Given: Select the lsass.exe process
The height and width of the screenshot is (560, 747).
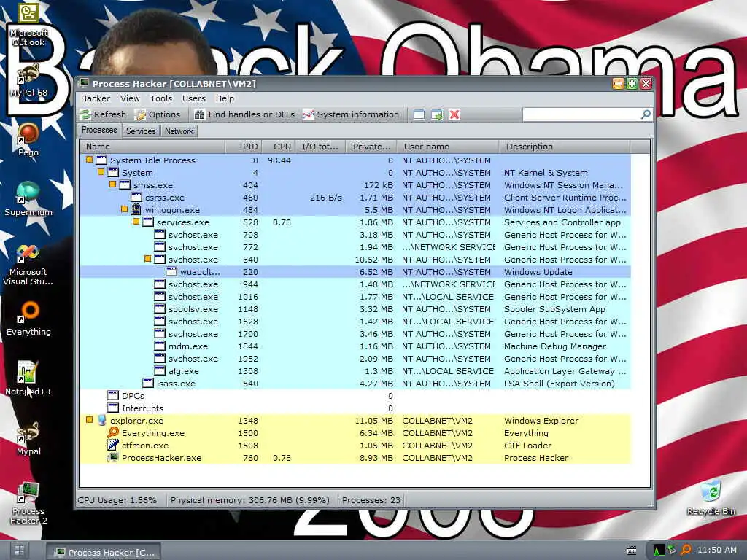Looking at the screenshot, I should coord(355,384).
